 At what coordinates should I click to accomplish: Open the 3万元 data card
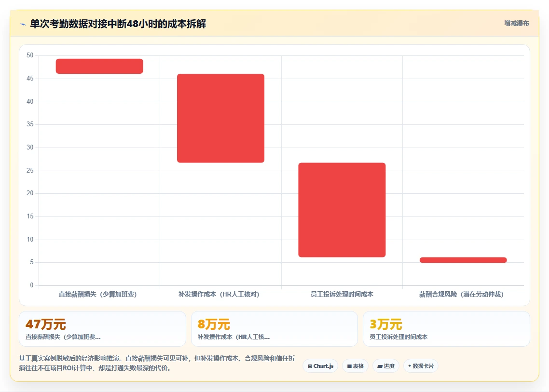click(446, 329)
